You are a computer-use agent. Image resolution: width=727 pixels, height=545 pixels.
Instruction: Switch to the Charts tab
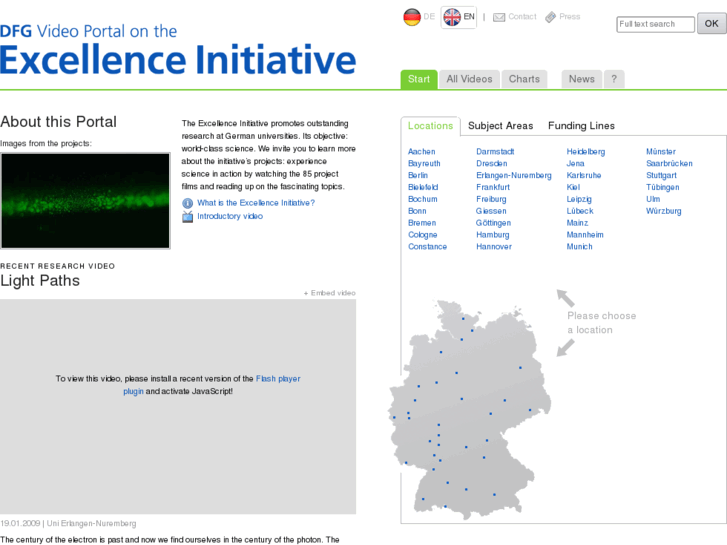(x=524, y=79)
